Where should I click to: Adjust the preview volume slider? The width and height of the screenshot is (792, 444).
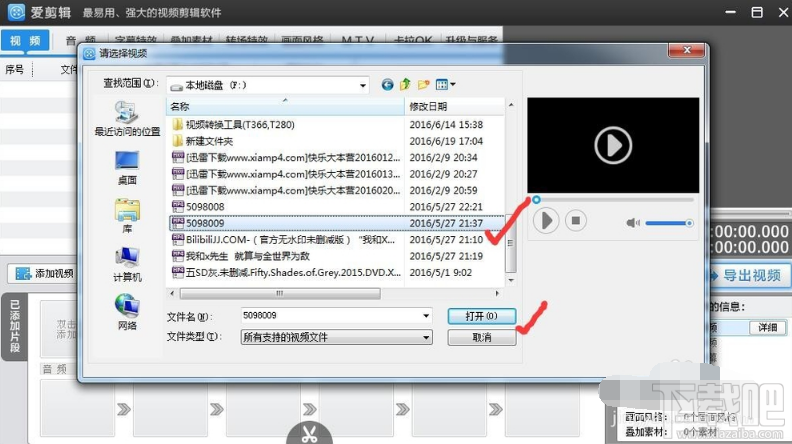669,223
